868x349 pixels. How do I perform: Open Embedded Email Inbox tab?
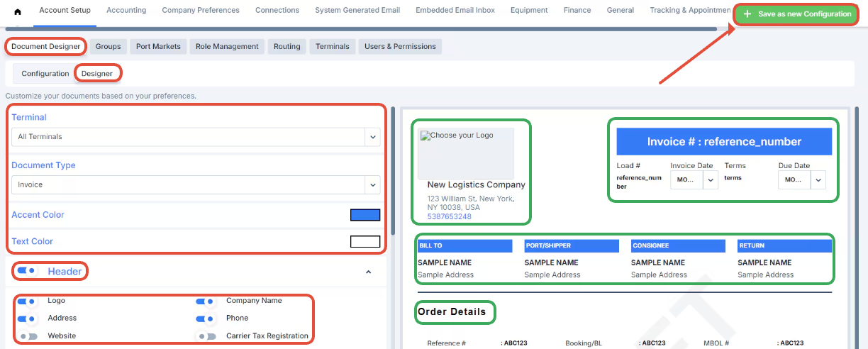click(x=455, y=10)
